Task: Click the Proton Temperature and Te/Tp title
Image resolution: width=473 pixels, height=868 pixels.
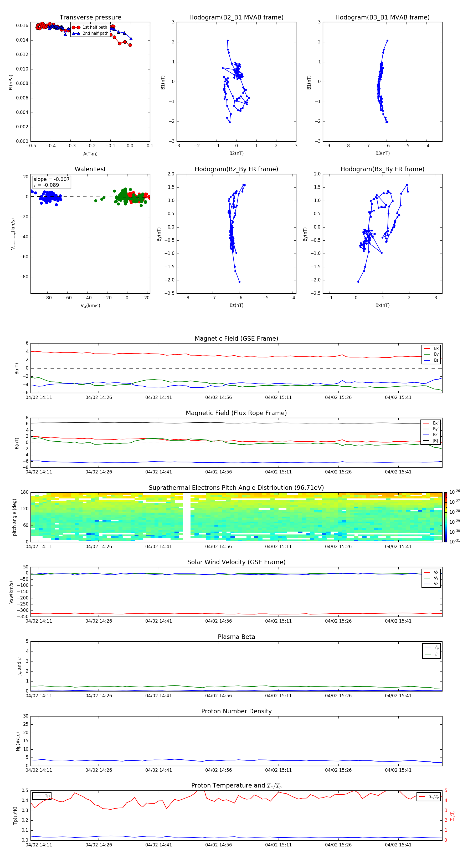Action: 236,785
